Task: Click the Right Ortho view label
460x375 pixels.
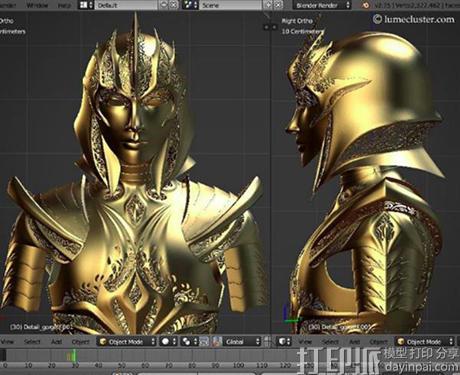Action: pos(297,21)
